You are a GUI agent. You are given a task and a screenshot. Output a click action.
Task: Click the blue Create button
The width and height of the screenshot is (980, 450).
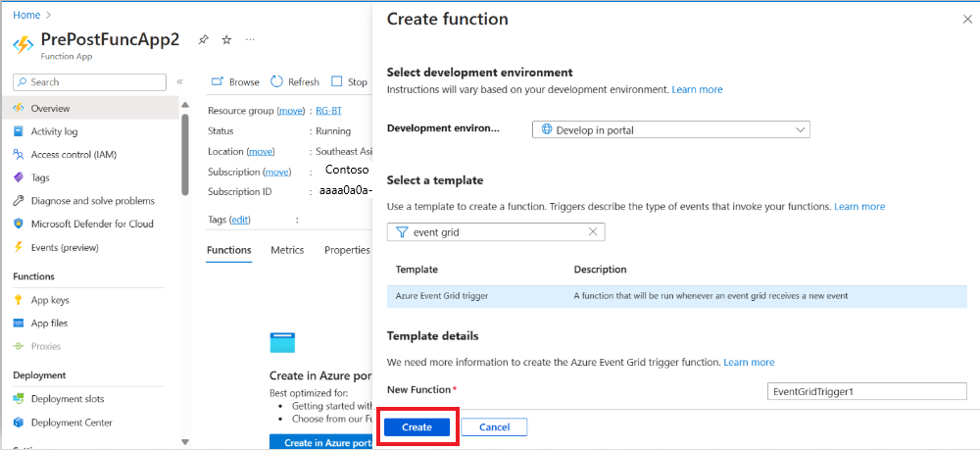[x=416, y=426]
